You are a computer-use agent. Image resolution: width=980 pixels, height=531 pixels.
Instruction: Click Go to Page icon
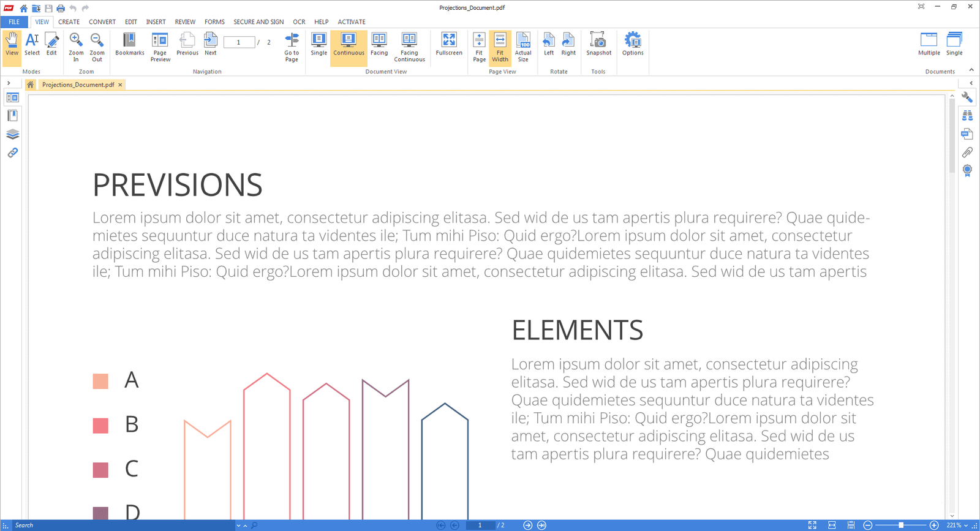click(x=292, y=46)
